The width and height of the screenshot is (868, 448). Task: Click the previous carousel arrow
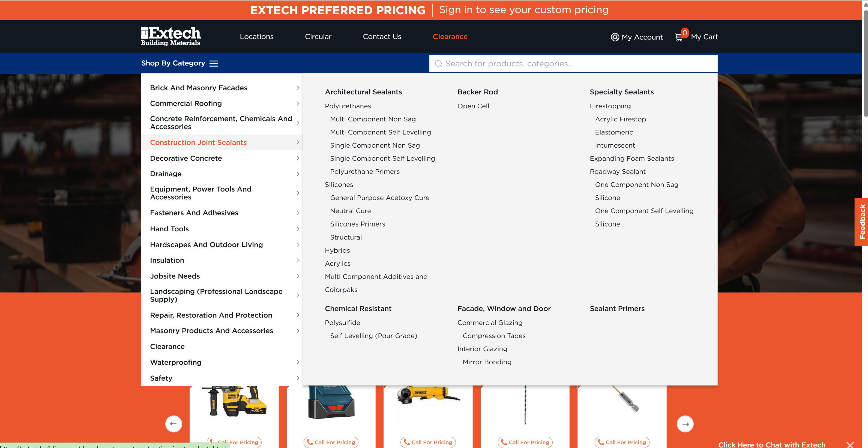tap(173, 424)
